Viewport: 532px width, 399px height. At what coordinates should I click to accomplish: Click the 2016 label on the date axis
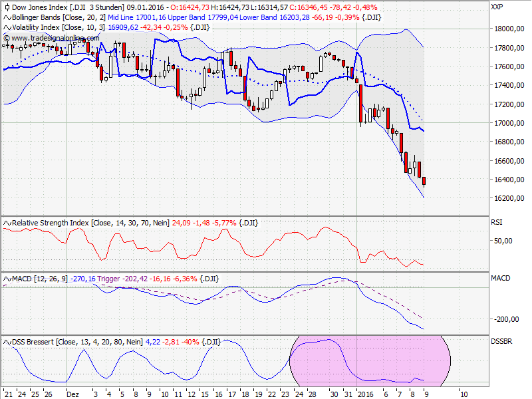coord(364,394)
